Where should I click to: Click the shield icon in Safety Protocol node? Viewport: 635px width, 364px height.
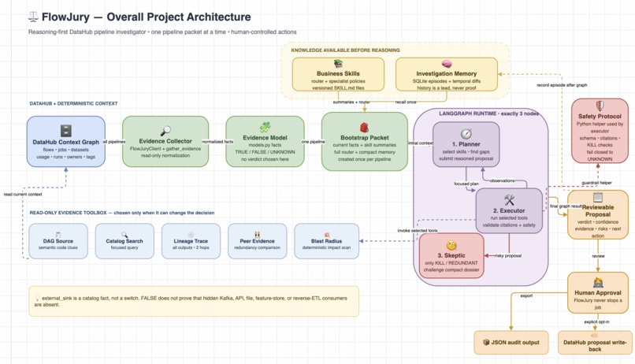pos(600,106)
